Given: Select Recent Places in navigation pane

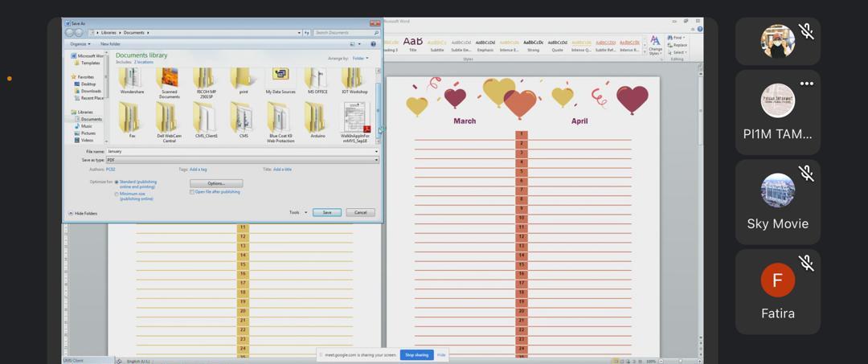Looking at the screenshot, I should (x=89, y=98).
